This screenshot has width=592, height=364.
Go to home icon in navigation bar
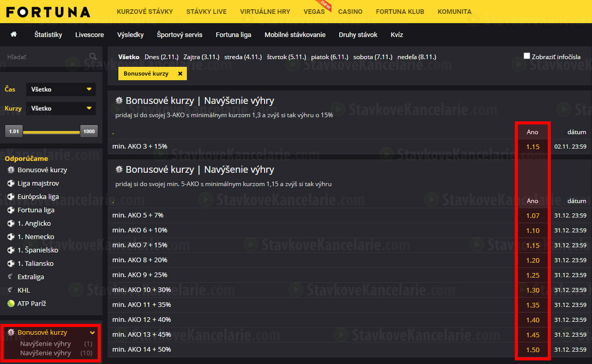(x=13, y=34)
